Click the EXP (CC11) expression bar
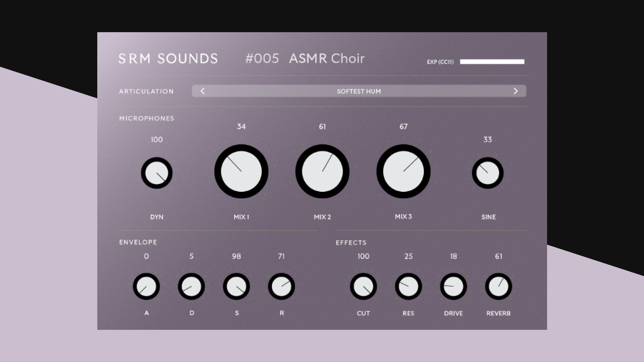644x362 pixels. pos(492,62)
